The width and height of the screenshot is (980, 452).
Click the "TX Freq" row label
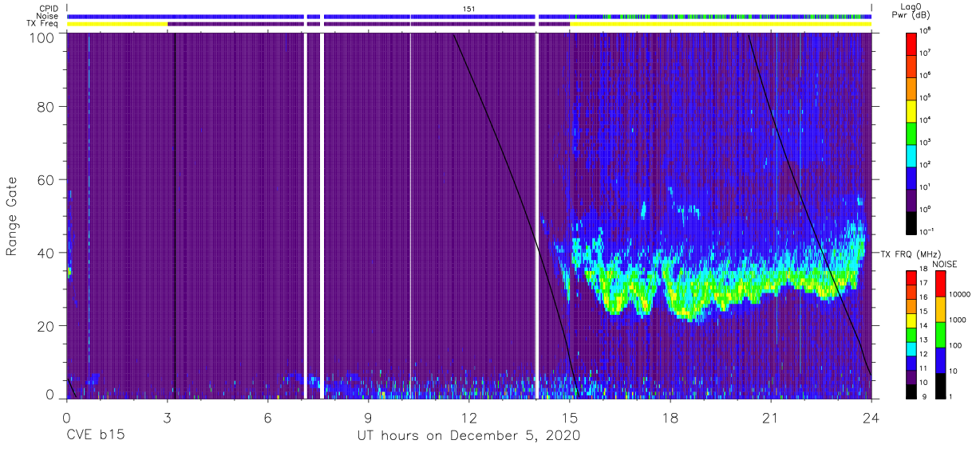[x=42, y=24]
